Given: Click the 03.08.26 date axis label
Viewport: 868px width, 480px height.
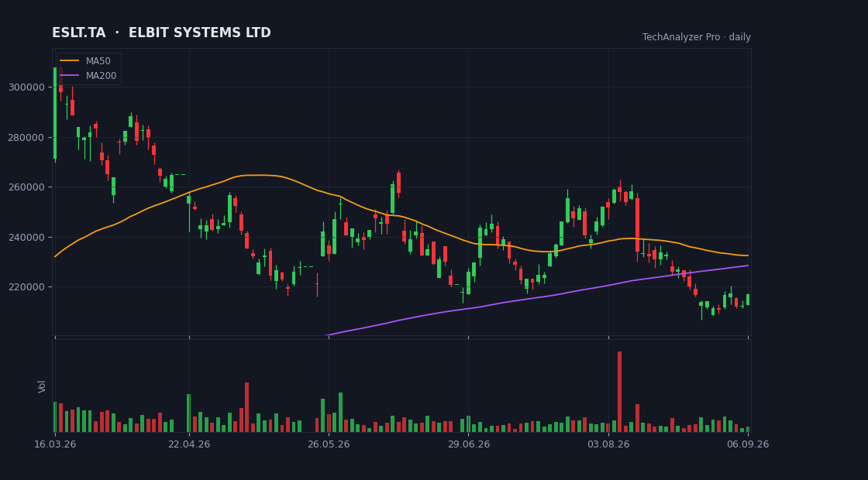Looking at the screenshot, I should [608, 444].
